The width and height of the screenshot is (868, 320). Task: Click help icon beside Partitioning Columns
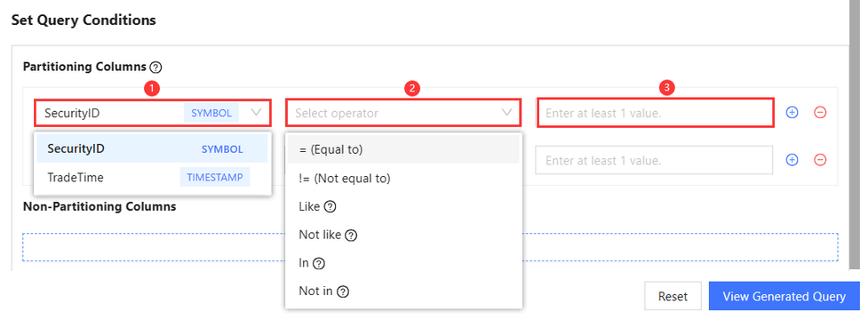pos(156,68)
